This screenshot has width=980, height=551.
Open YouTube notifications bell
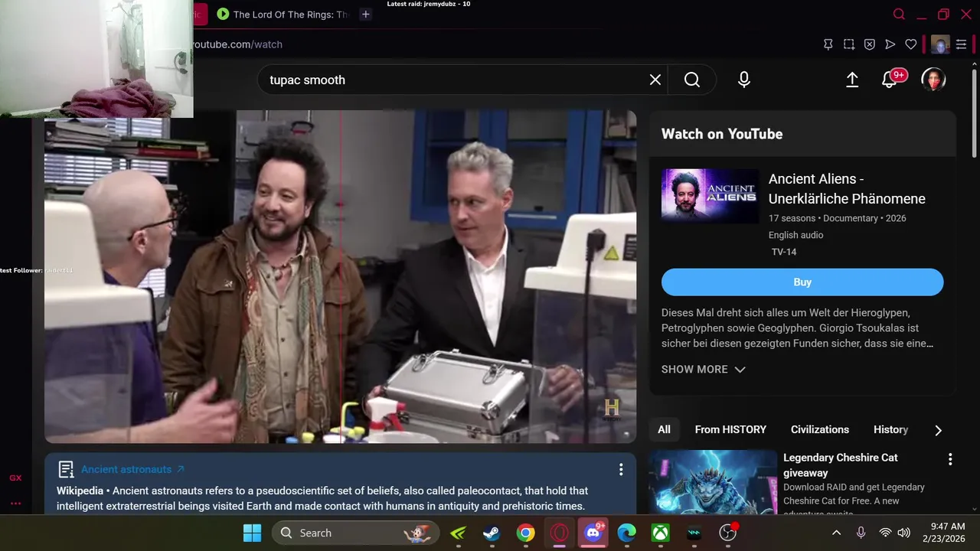click(890, 80)
